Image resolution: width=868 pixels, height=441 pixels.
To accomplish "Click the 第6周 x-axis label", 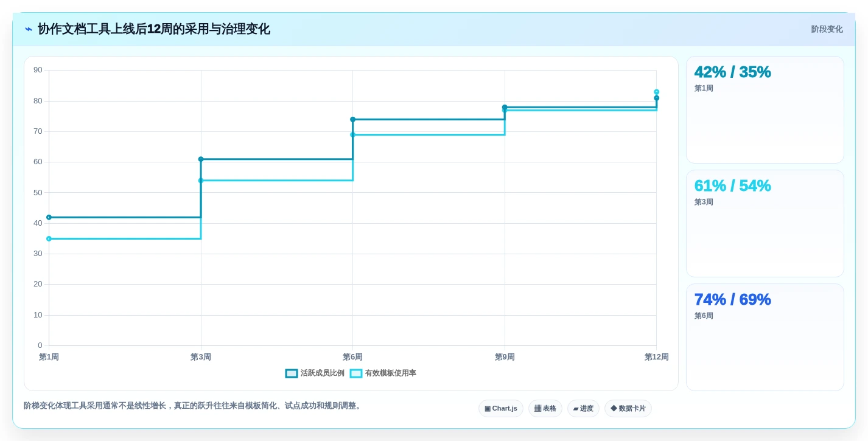I will 352,357.
